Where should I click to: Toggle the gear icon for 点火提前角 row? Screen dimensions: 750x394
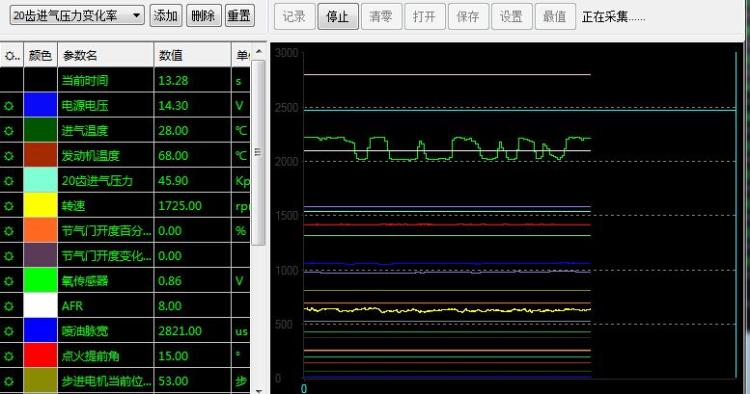point(9,356)
